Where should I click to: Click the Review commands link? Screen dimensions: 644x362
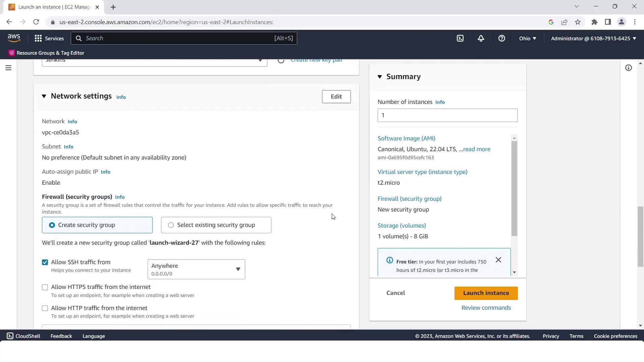coord(486,308)
